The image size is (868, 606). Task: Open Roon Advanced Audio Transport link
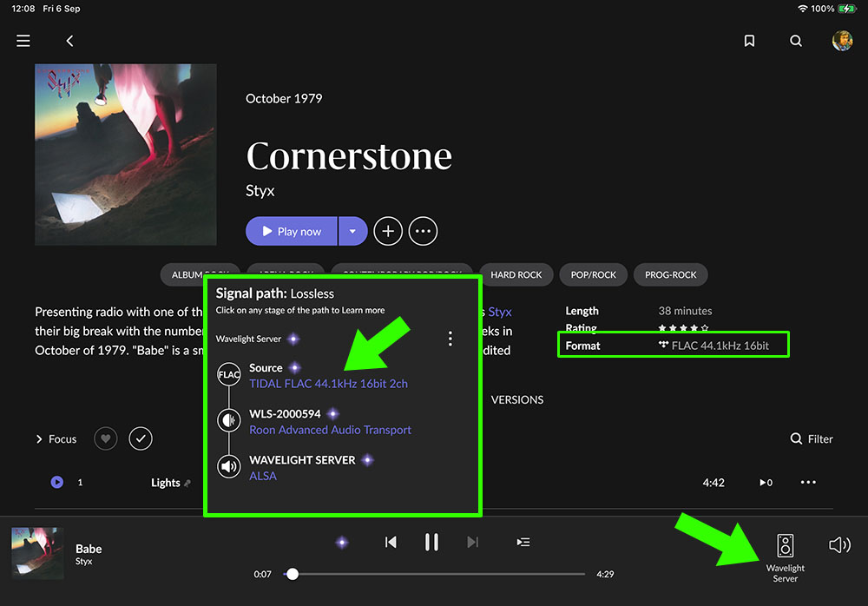(330, 430)
